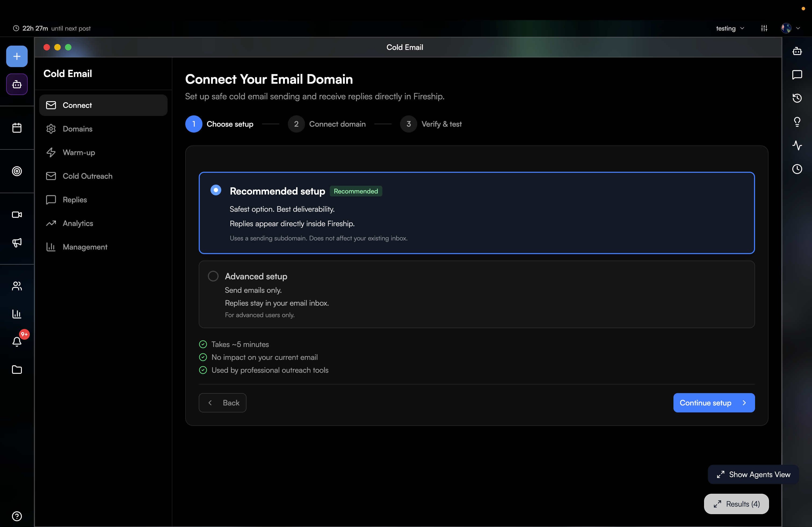Open the calendar icon in left rail
The height and width of the screenshot is (527, 812).
pos(17,128)
